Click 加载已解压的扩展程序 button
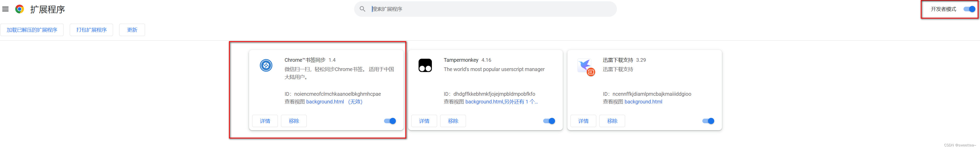Screen dimensions: 980x149 32,30
